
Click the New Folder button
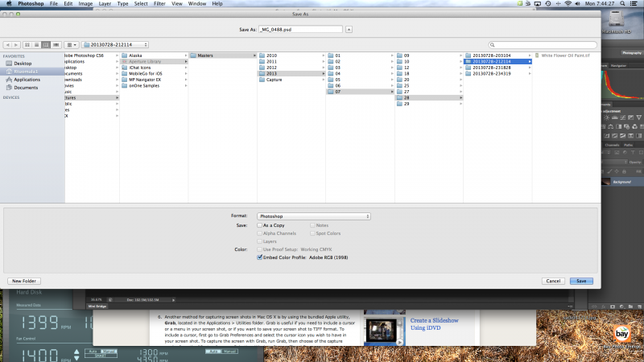coord(24,281)
